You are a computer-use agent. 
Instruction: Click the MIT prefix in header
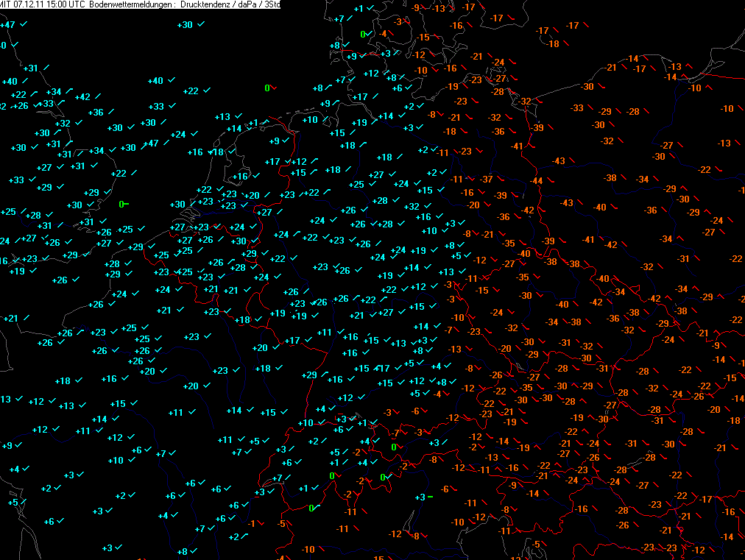click(x=4, y=5)
